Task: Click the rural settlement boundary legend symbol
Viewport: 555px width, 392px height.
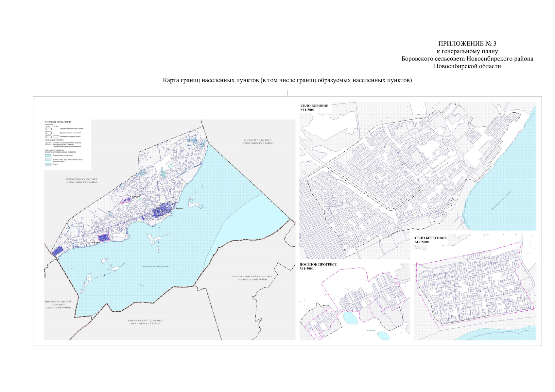Action: tap(48, 133)
